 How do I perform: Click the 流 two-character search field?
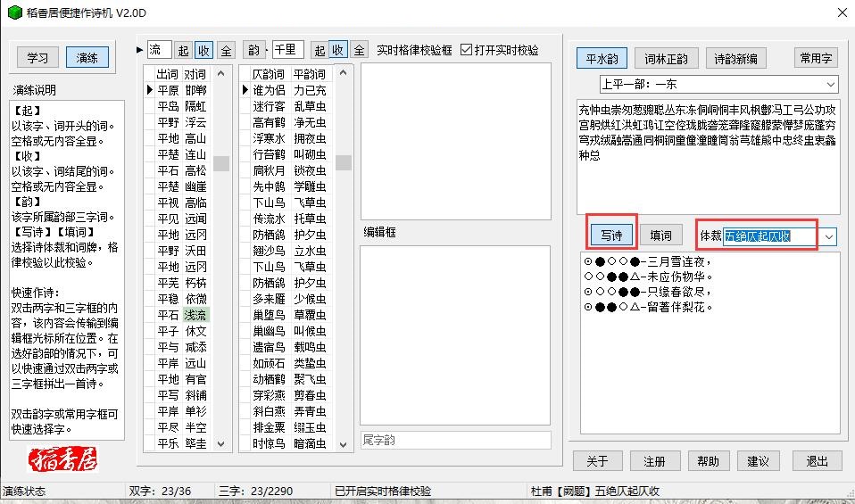(159, 50)
